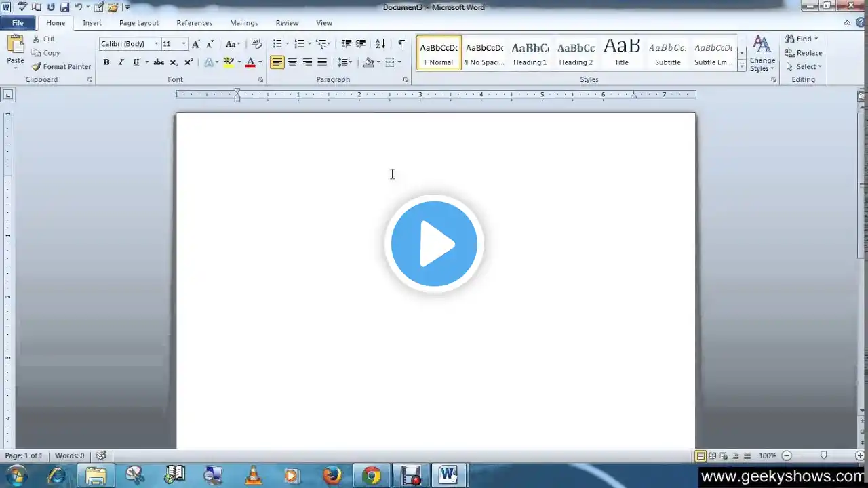Click the Words: 0 count
The width and height of the screenshot is (868, 488).
(x=69, y=455)
